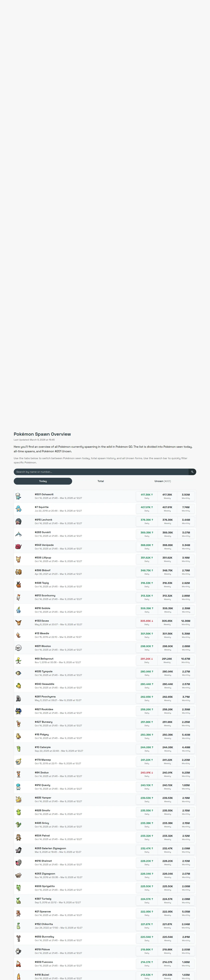Click the page heading Pokémon Spawn Overview
Image resolution: width=210 pixels, height=980 pixels.
click(x=42, y=434)
